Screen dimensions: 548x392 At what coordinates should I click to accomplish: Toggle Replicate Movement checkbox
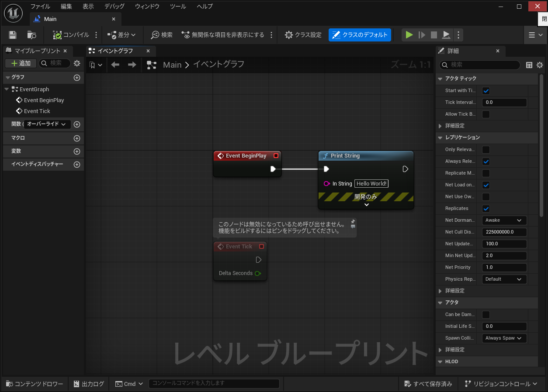(x=486, y=173)
